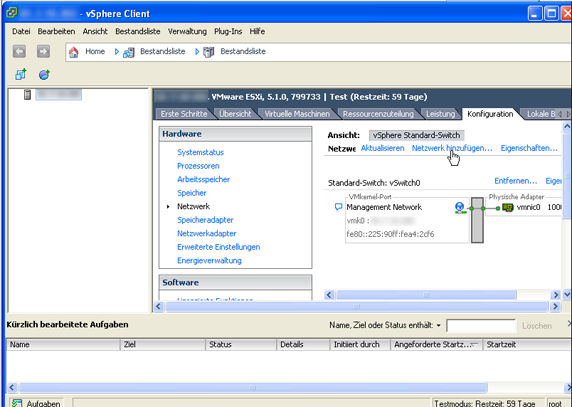
Task: Switch to the Ressourcenzuteilung tab
Action: [378, 114]
